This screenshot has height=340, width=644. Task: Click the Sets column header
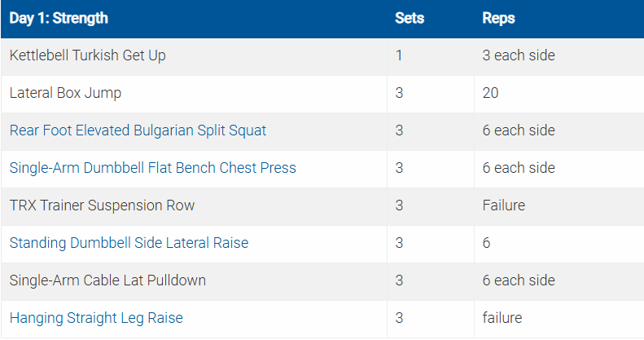[410, 18]
